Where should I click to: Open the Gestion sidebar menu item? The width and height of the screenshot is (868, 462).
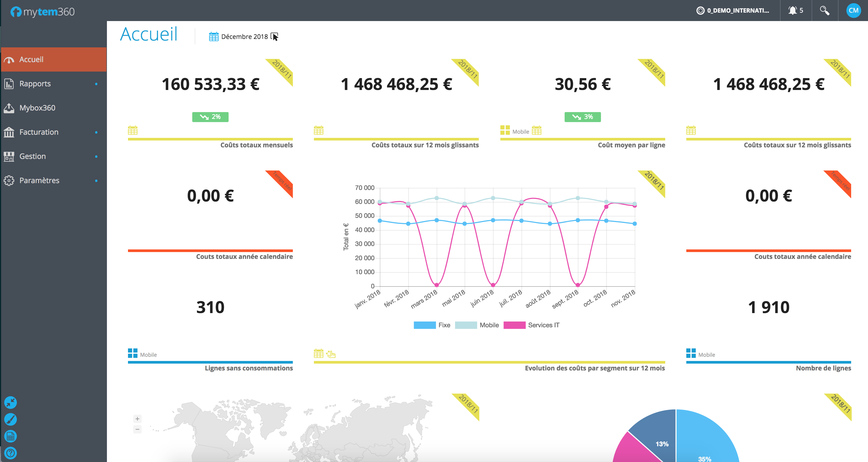pyautogui.click(x=53, y=156)
